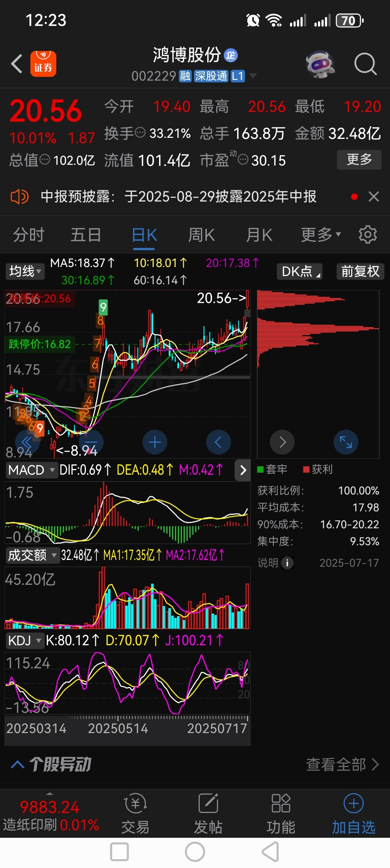Tap 加自选 to add to watchlist
The width and height of the screenshot is (390, 868).
[354, 814]
